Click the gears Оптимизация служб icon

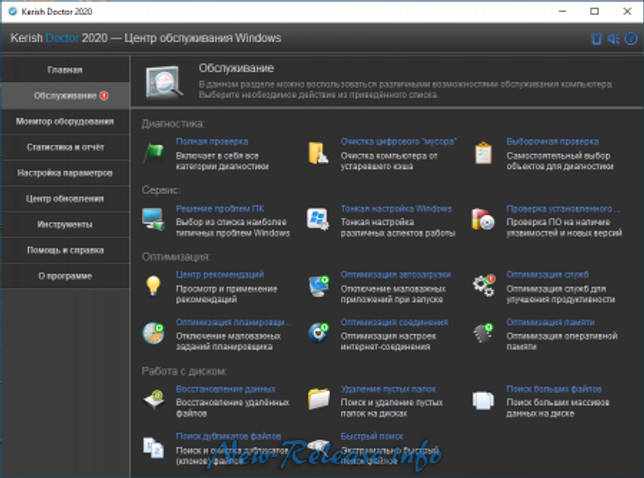click(484, 285)
